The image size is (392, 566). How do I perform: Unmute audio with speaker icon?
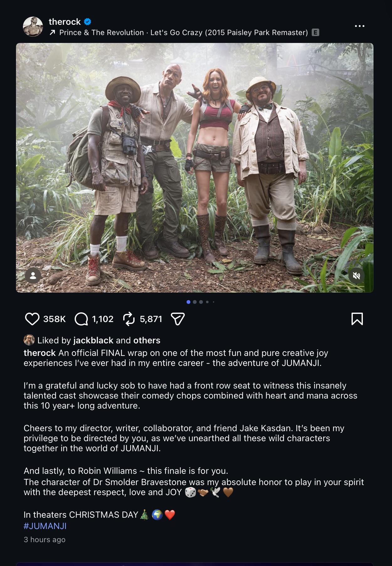click(x=357, y=276)
